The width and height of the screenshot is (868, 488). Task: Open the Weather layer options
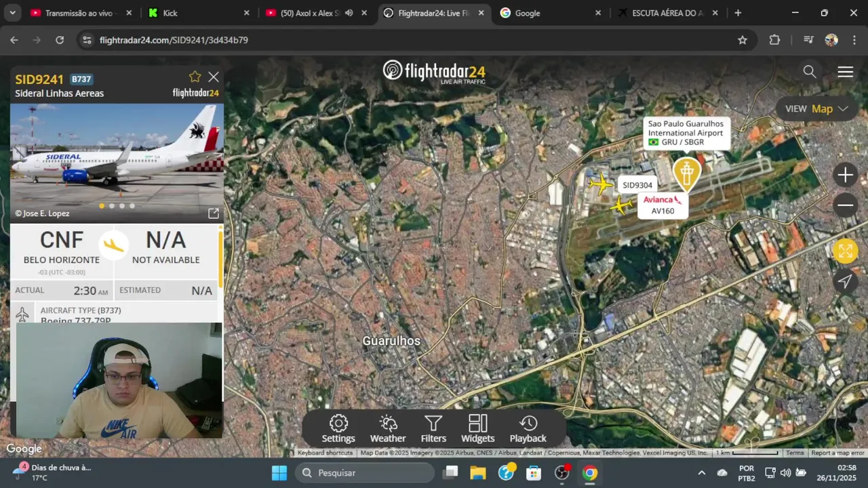pos(388,429)
